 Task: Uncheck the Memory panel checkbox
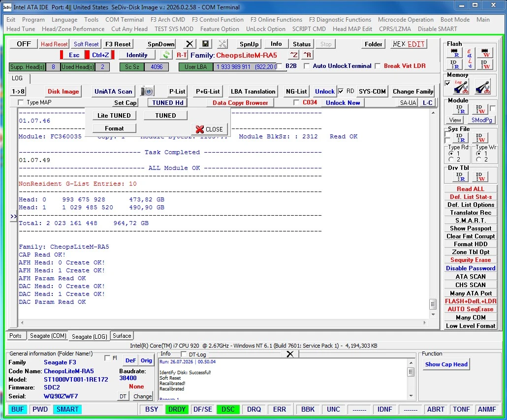coord(447,83)
